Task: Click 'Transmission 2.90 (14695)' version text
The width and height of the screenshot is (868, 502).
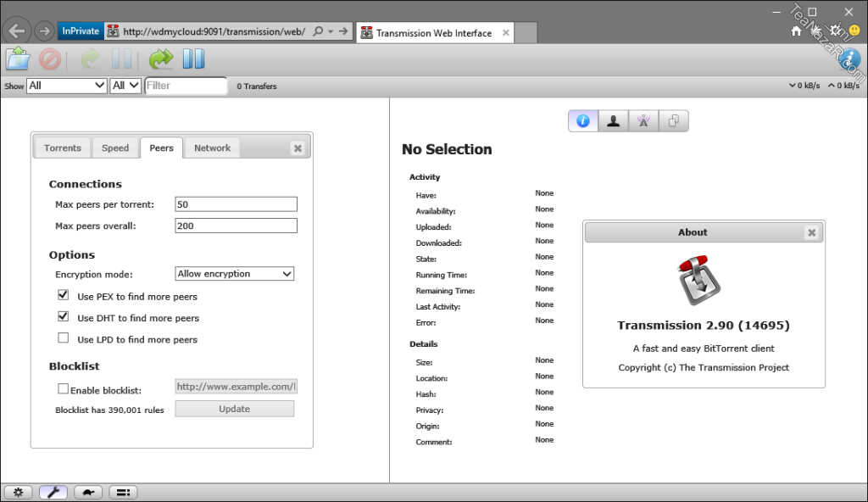Action: [703, 326]
